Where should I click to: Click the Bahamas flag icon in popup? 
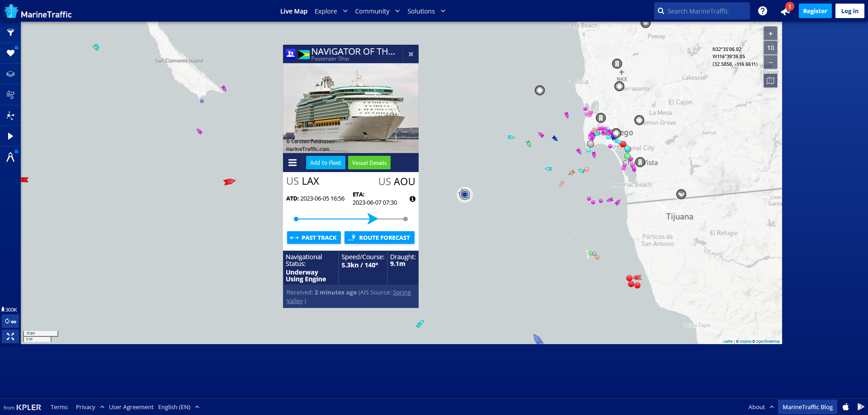click(x=303, y=55)
